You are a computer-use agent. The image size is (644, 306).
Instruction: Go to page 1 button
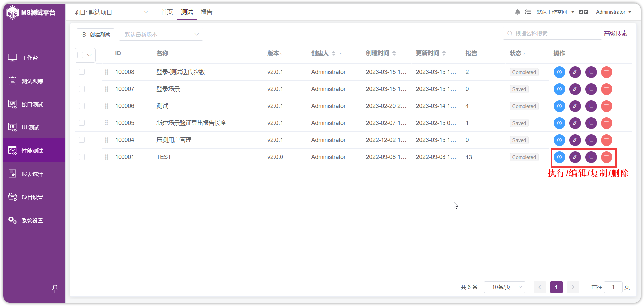pos(556,287)
